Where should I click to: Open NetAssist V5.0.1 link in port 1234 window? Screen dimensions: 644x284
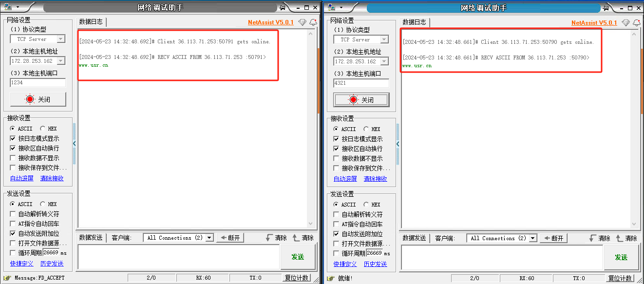271,22
